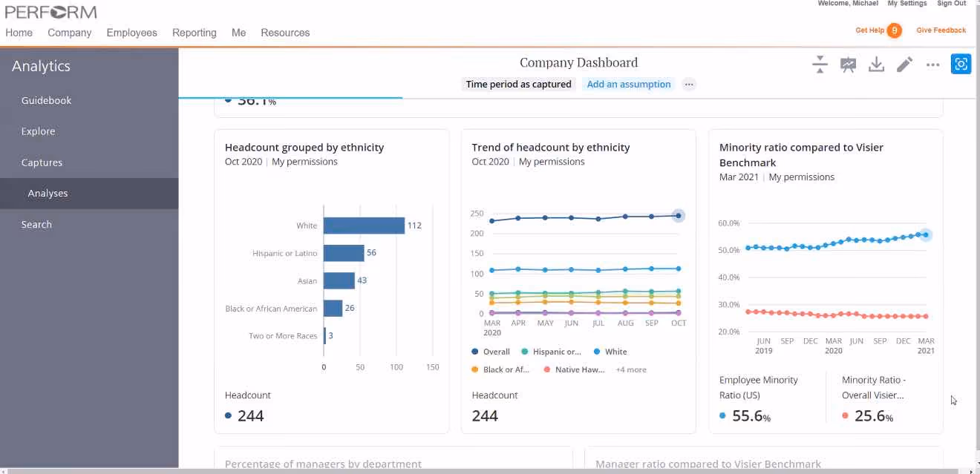The width and height of the screenshot is (980, 474).
Task: Select Captures in Analytics sidebar
Action: point(89,162)
